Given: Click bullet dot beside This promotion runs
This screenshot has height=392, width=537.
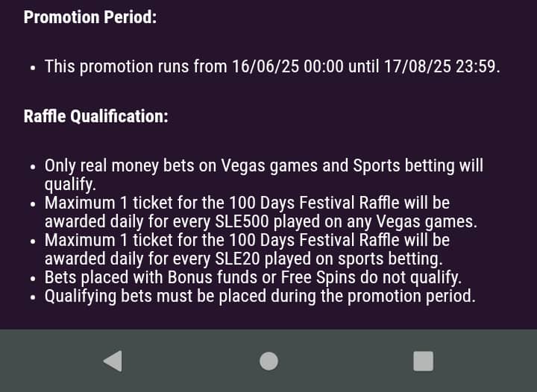Looking at the screenshot, I should tap(33, 68).
